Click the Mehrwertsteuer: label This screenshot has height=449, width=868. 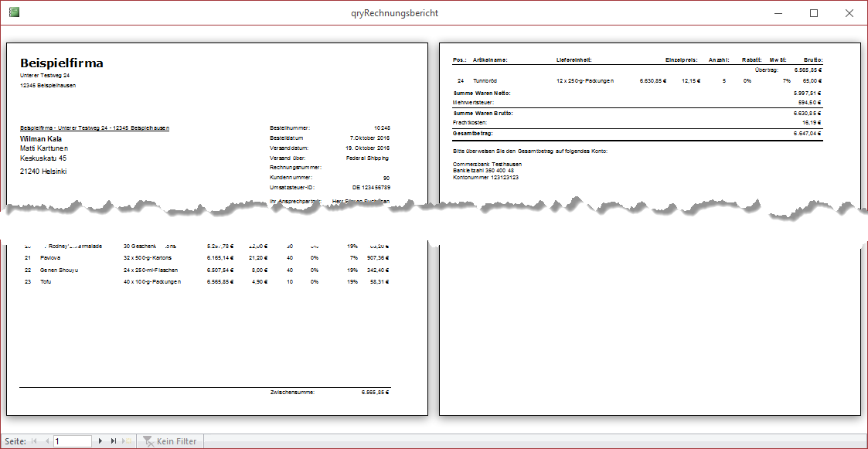coord(473,103)
